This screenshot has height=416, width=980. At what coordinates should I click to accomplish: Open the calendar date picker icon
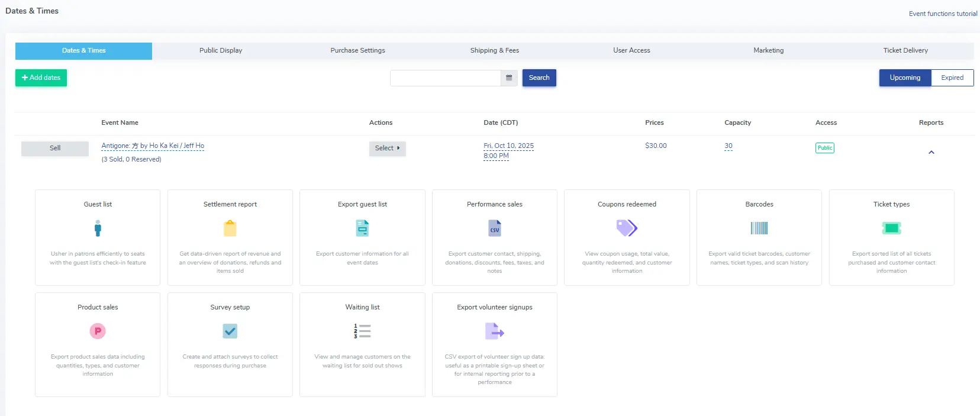tap(509, 78)
